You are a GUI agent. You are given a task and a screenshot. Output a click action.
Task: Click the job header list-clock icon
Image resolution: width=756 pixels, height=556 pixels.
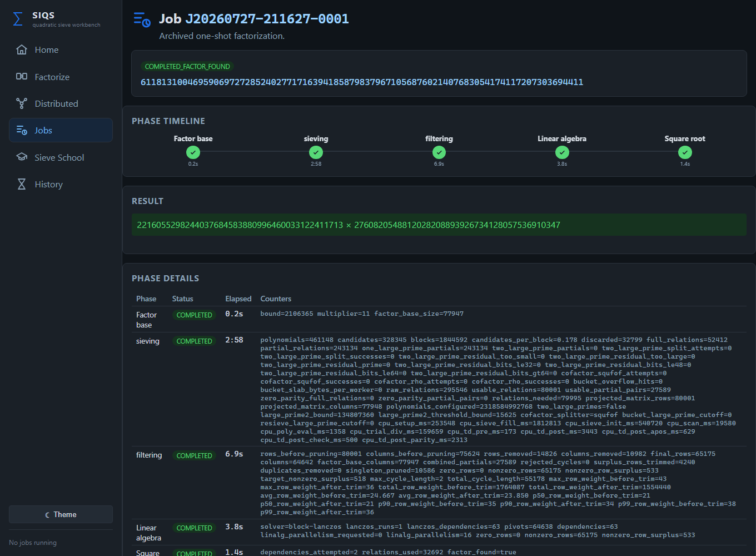[142, 19]
